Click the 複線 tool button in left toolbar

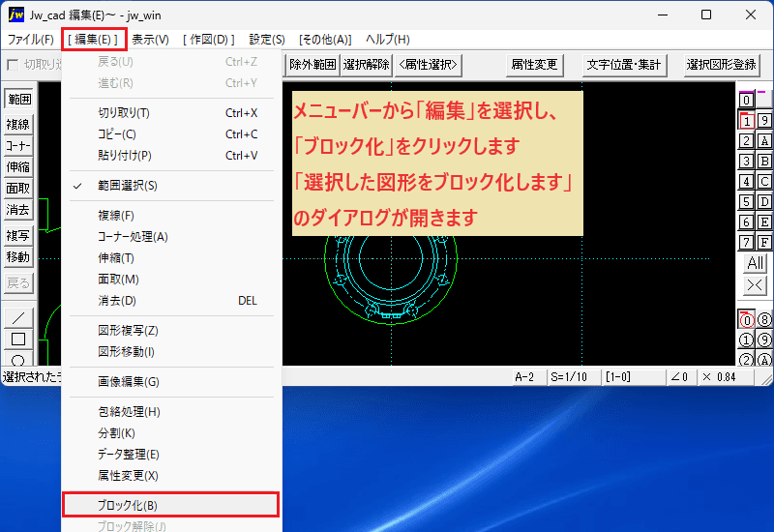[x=18, y=125]
